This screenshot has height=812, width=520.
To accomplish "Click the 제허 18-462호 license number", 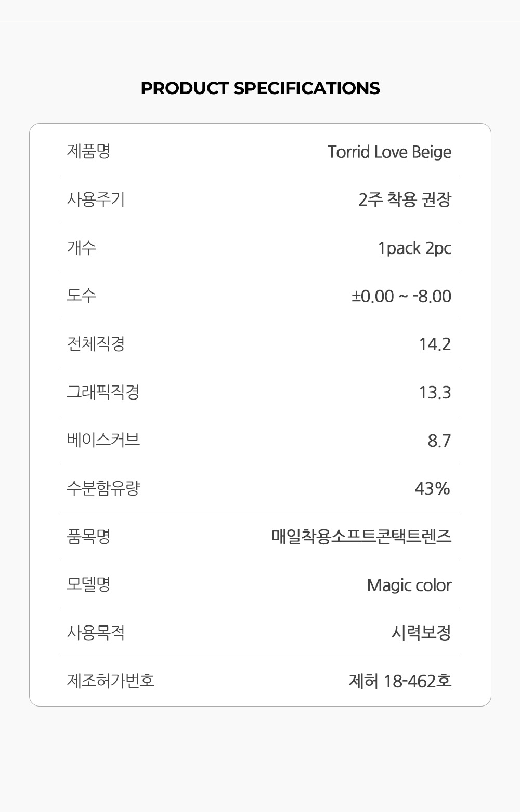I will pyautogui.click(x=400, y=681).
